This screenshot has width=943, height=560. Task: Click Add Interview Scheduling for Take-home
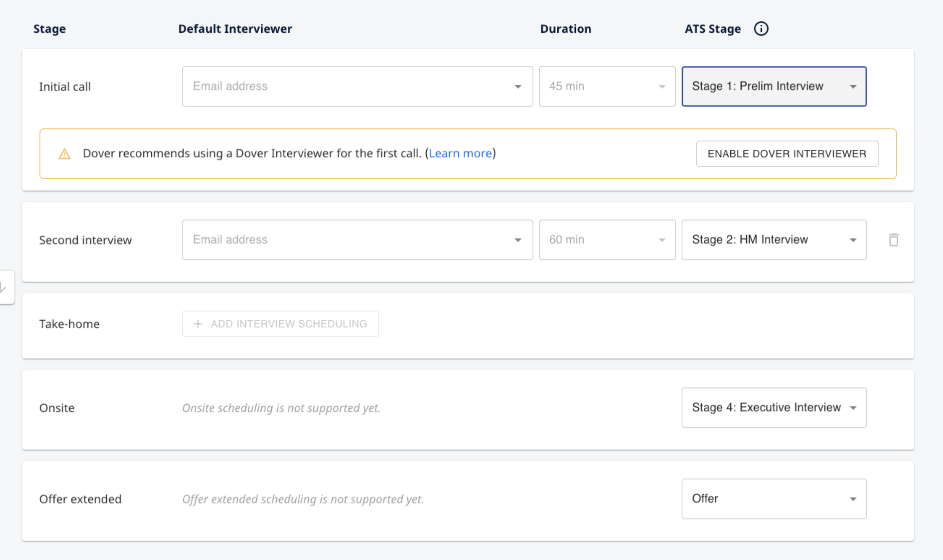281,324
